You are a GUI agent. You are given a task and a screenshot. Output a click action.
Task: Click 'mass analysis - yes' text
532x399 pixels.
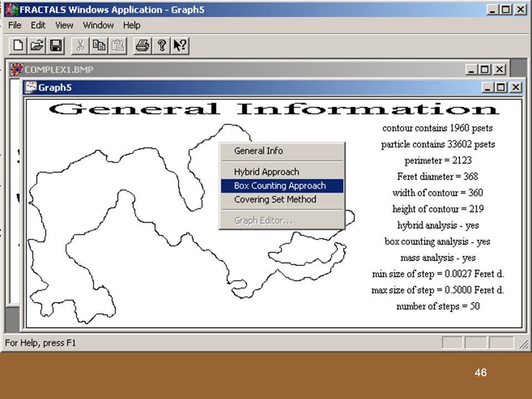tap(438, 258)
